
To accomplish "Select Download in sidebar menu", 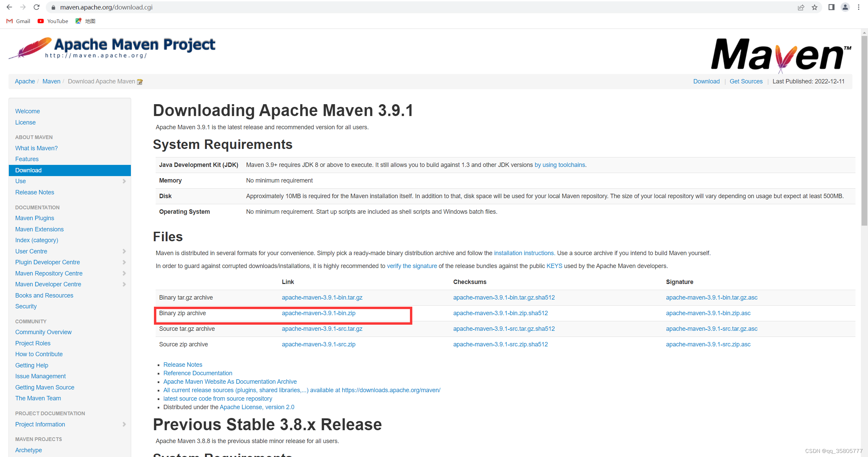I will [28, 170].
